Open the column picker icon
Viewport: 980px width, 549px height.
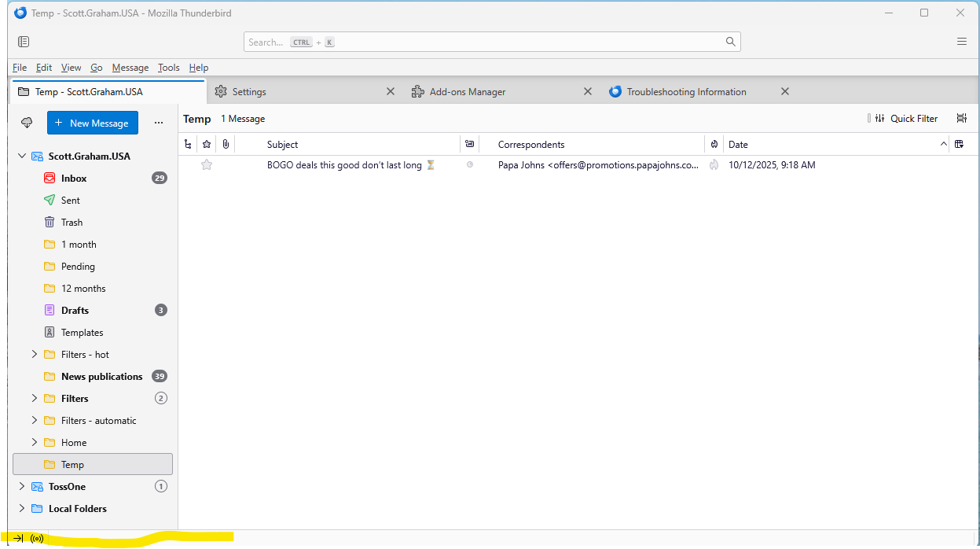pyautogui.click(x=959, y=144)
